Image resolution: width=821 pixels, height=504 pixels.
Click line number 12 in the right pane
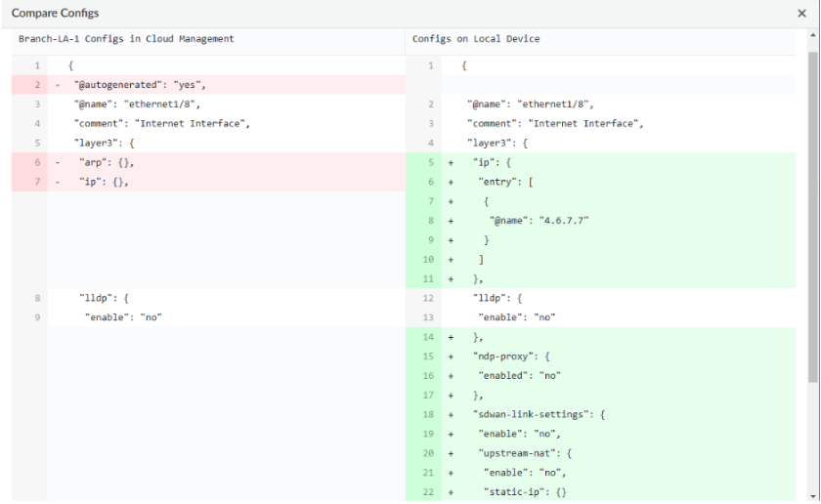(429, 298)
